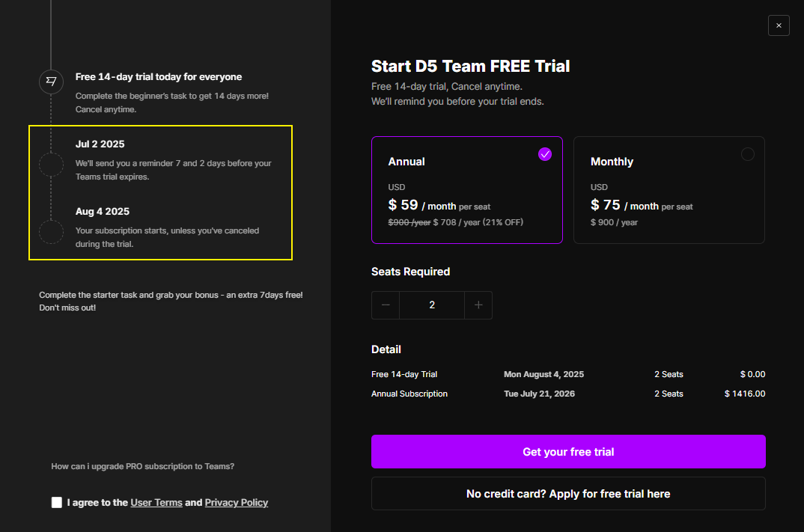The width and height of the screenshot is (804, 532).
Task: Click the Get your free trial button
Action: click(x=568, y=451)
